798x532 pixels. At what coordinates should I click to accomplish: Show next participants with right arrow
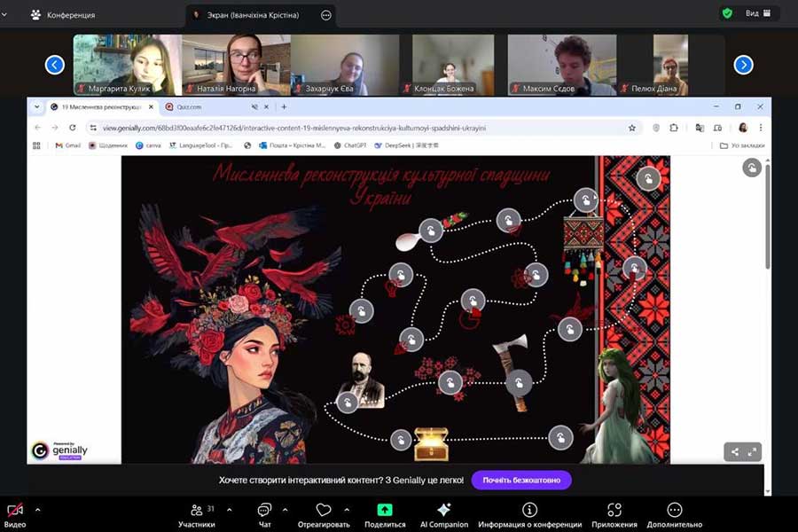(x=744, y=65)
